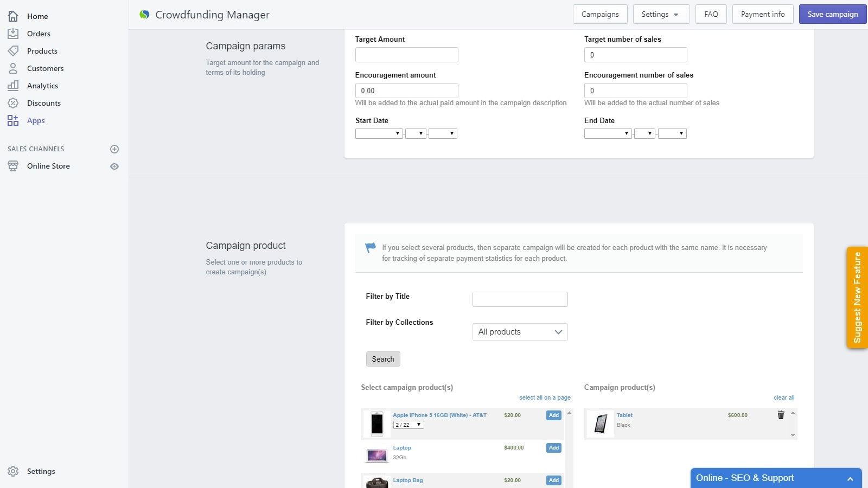Click the Customers icon
The width and height of the screenshot is (868, 488).
click(x=14, y=68)
